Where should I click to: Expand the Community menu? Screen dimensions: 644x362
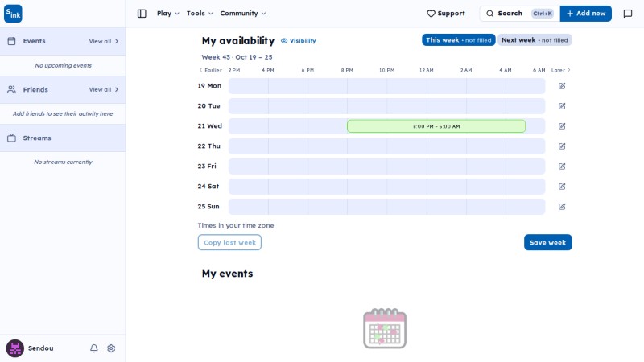point(243,14)
